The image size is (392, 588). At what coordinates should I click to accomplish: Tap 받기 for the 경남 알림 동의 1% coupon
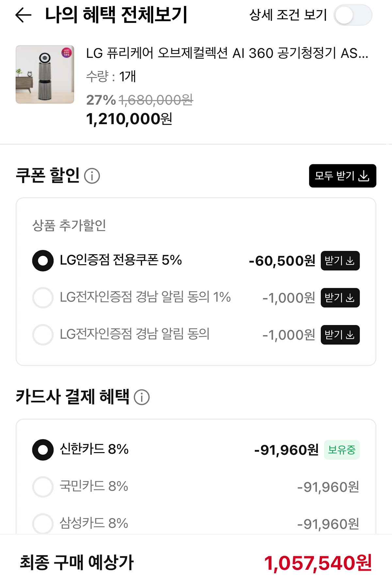(x=340, y=298)
